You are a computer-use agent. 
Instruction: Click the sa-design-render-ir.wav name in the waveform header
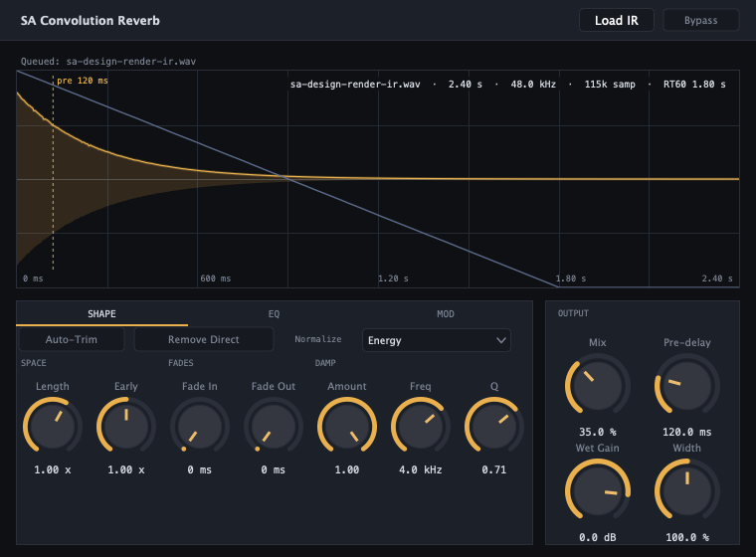[355, 84]
